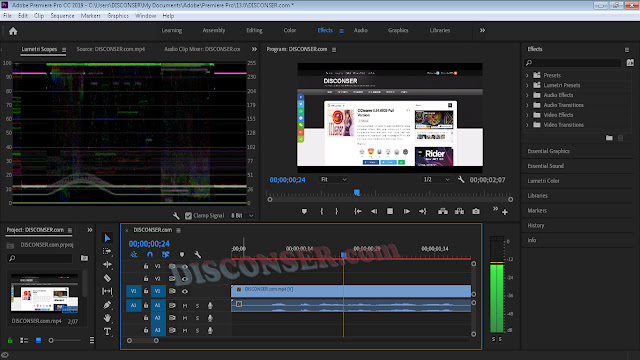640x360 pixels.
Task: Click the Home icon
Action: click(13, 31)
